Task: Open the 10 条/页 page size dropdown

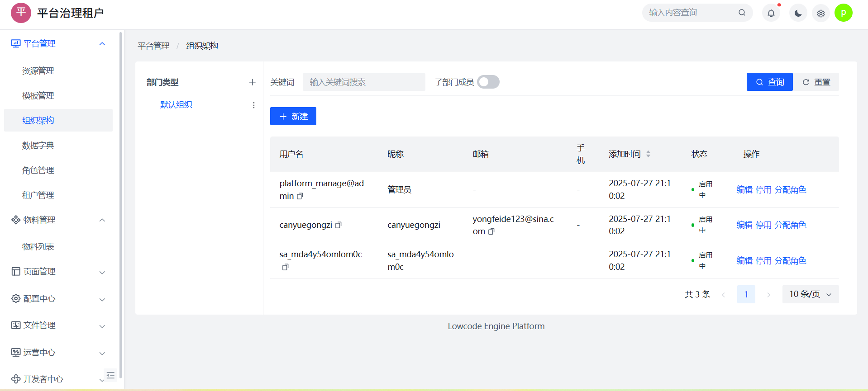Action: click(810, 294)
